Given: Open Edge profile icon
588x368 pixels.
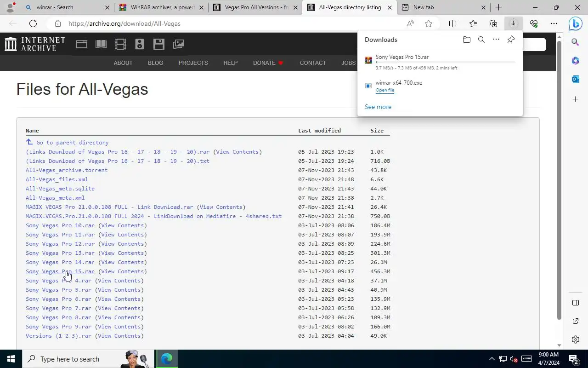Looking at the screenshot, I should tap(10, 7).
